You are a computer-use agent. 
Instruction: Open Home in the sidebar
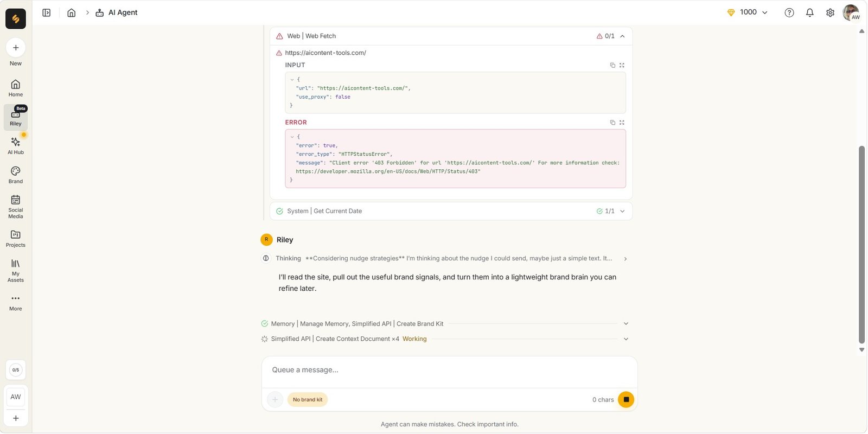point(16,88)
